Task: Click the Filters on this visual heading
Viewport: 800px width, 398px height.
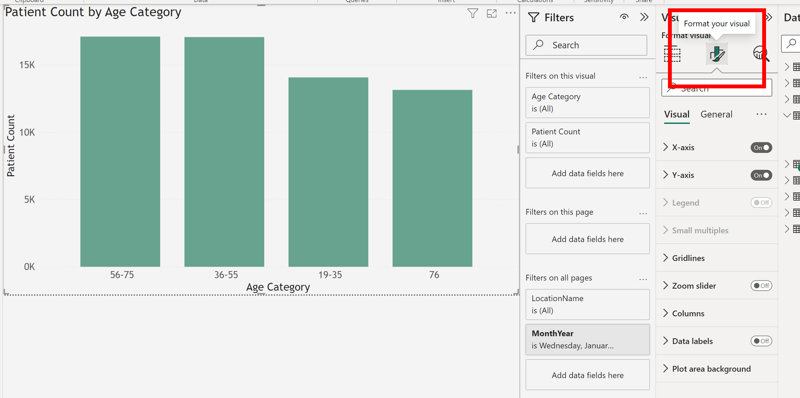Action: 560,76
